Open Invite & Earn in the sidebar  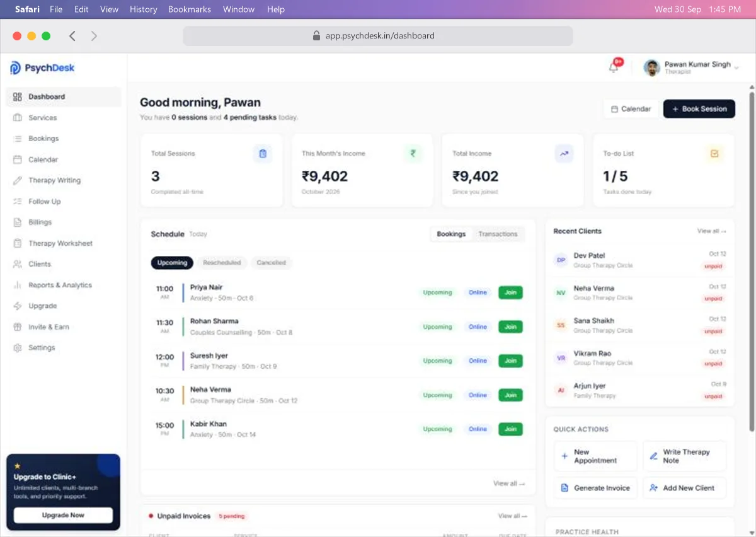[x=63, y=327]
